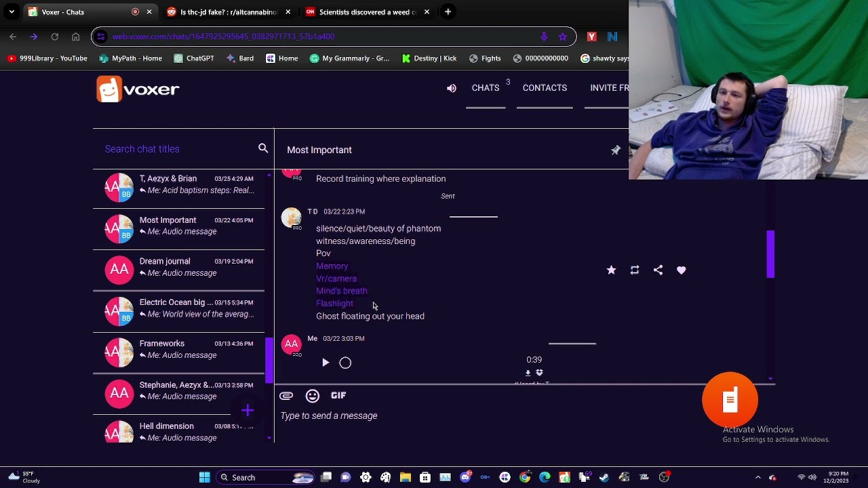Show hidden system tray icons
This screenshot has width=868, height=488.
coord(758,477)
